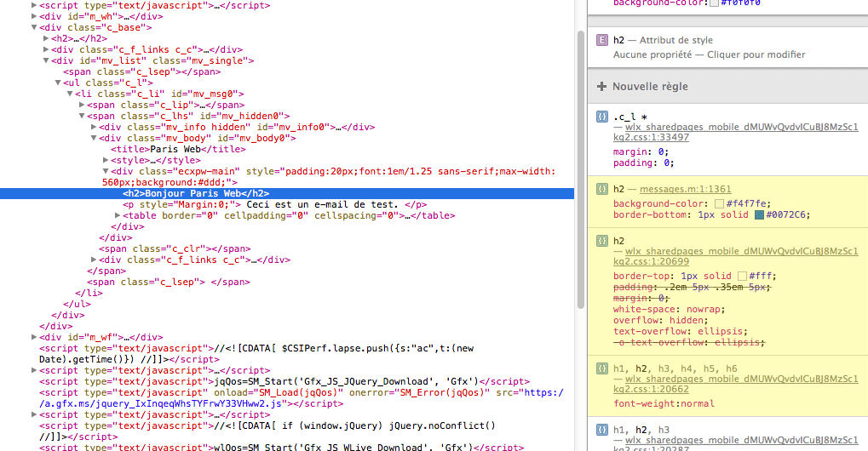
Task: Expand the collapsed h2 node under c_base
Action: coord(46,38)
